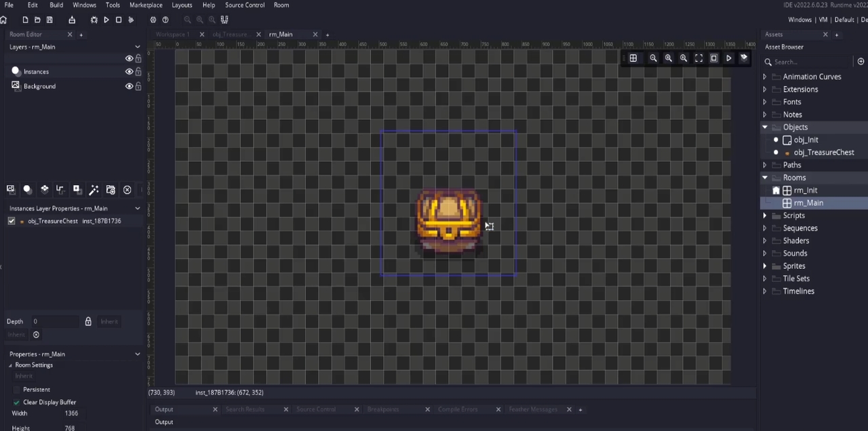Enable the Persistent room checkbox
This screenshot has width=868, height=431.
pyautogui.click(x=16, y=390)
